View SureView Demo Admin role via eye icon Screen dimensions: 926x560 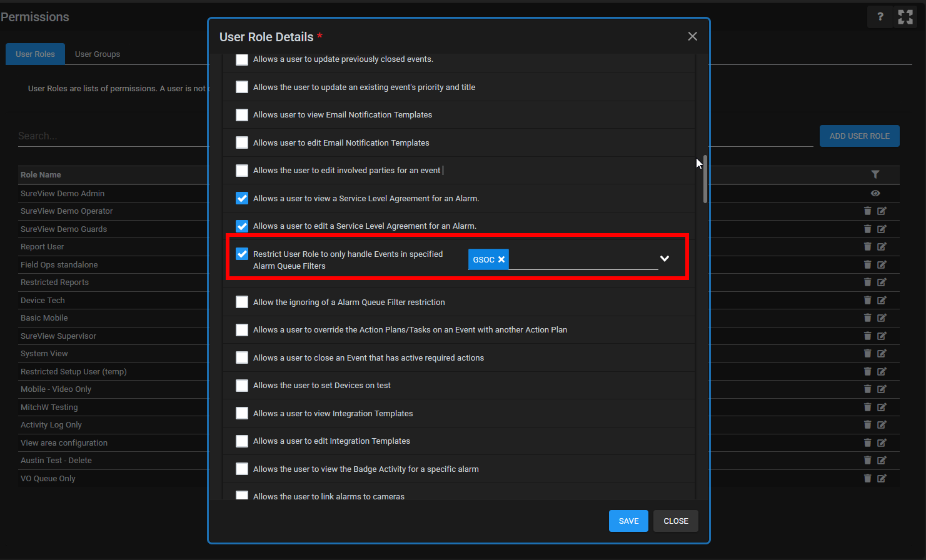pyautogui.click(x=875, y=193)
